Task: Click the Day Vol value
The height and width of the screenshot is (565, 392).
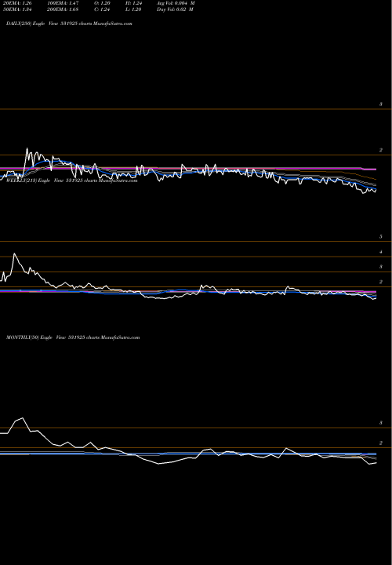Action: pyautogui.click(x=175, y=9)
